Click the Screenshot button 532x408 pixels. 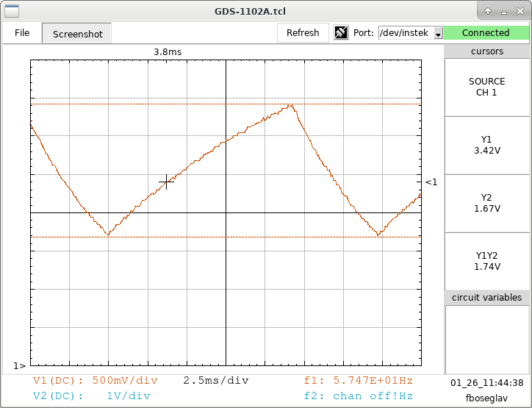click(x=77, y=34)
